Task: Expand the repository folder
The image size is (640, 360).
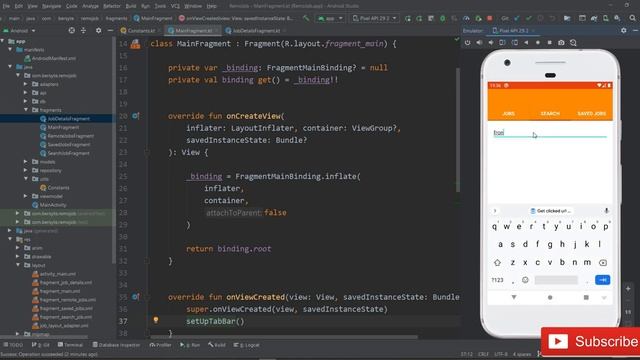Action: click(26, 170)
